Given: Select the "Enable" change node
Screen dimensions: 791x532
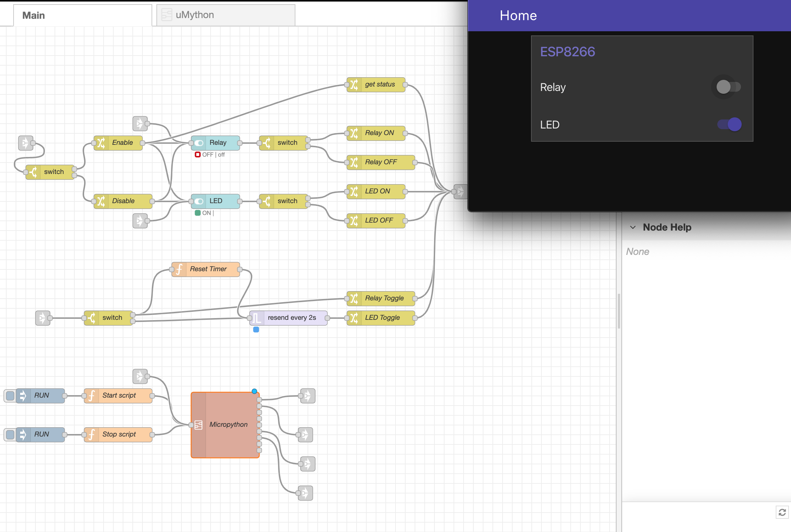Looking at the screenshot, I should [x=118, y=142].
